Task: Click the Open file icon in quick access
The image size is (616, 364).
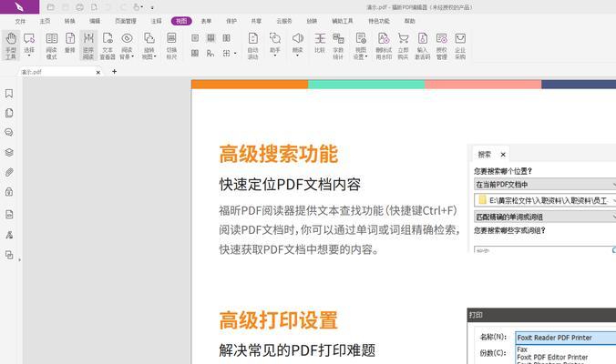Action: coord(50,7)
